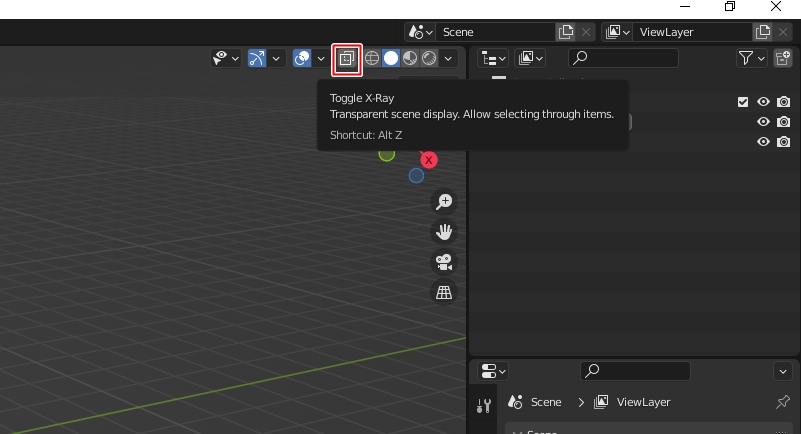
Task: Click the green negative Y axis gizmo
Action: tap(387, 154)
